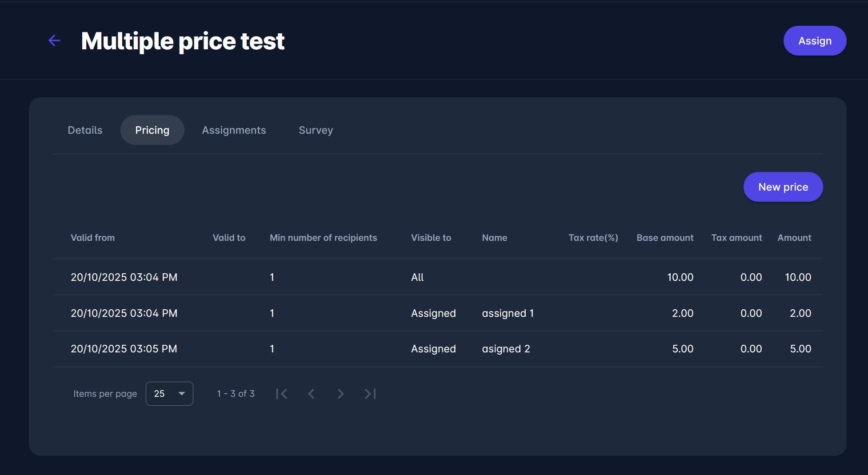
Task: Click the Base amount column header
Action: coord(664,238)
